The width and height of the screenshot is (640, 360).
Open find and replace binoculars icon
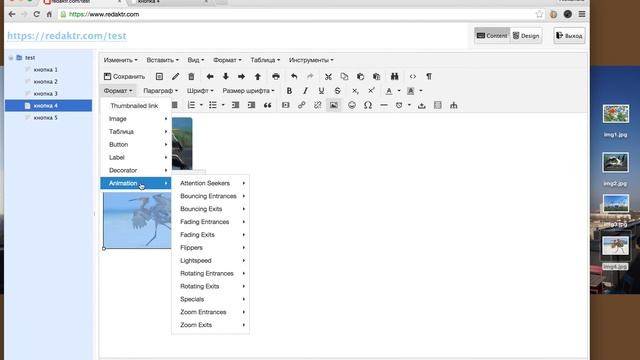pyautogui.click(x=394, y=76)
